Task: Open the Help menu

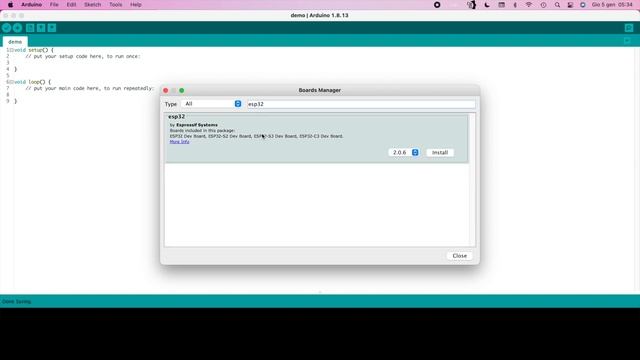Action: [136, 5]
